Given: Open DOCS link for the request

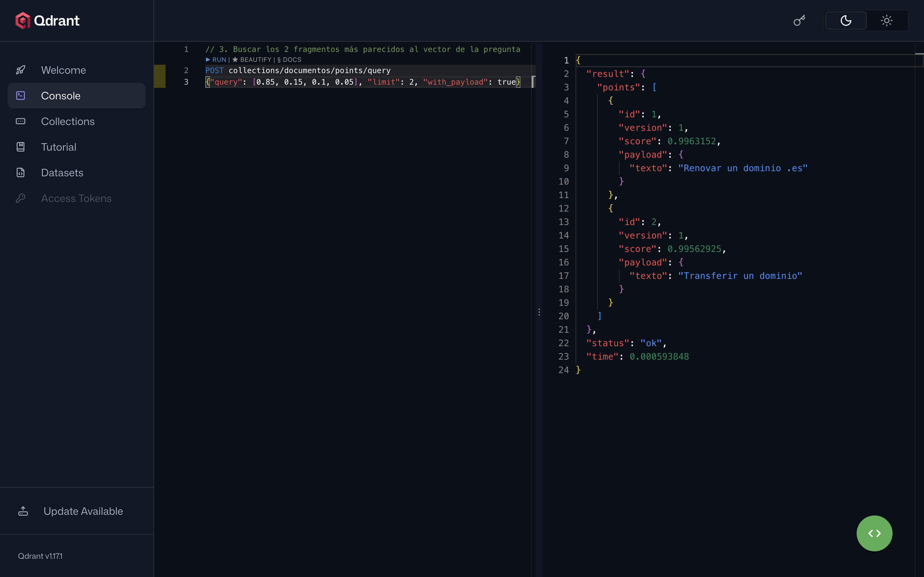Looking at the screenshot, I should click(x=289, y=60).
